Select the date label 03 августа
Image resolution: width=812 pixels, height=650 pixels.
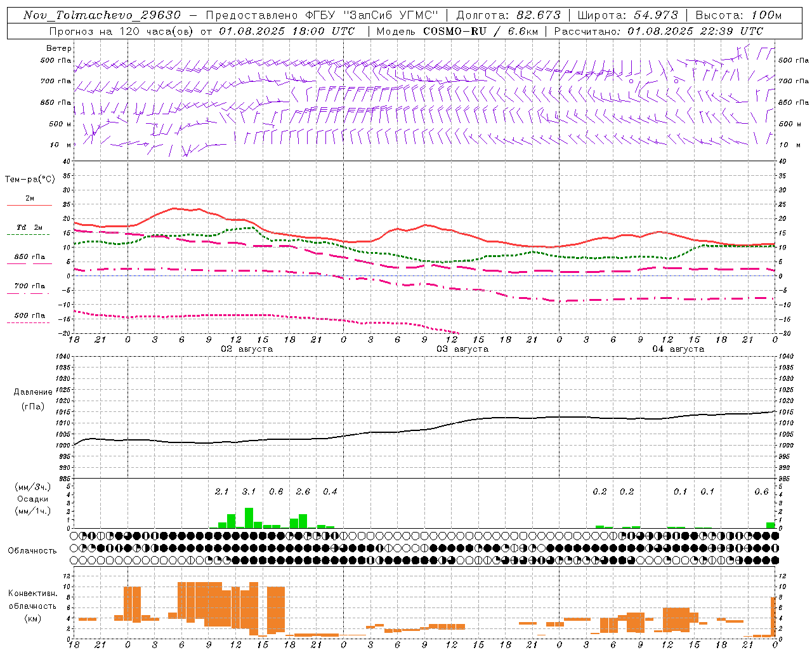(x=462, y=349)
